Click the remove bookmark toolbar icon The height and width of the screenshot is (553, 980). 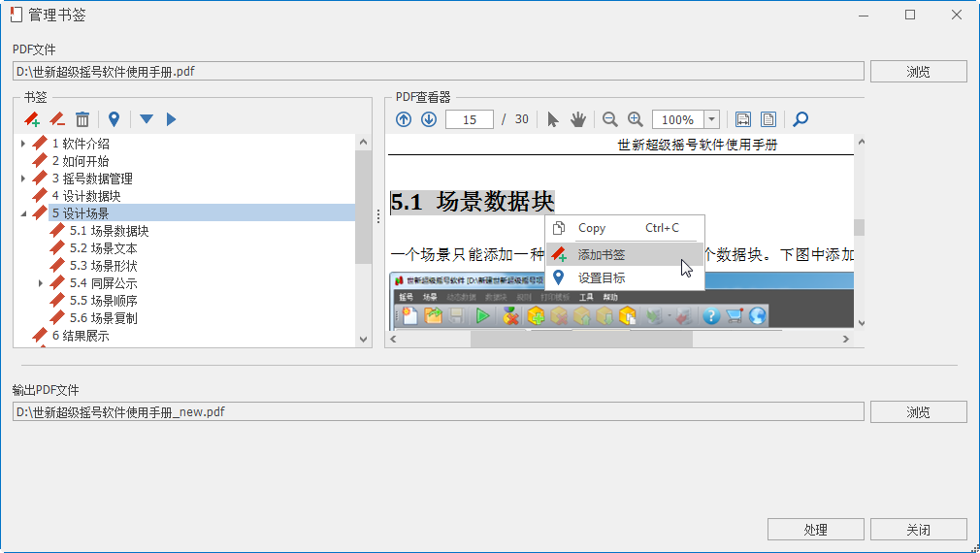pyautogui.click(x=57, y=118)
